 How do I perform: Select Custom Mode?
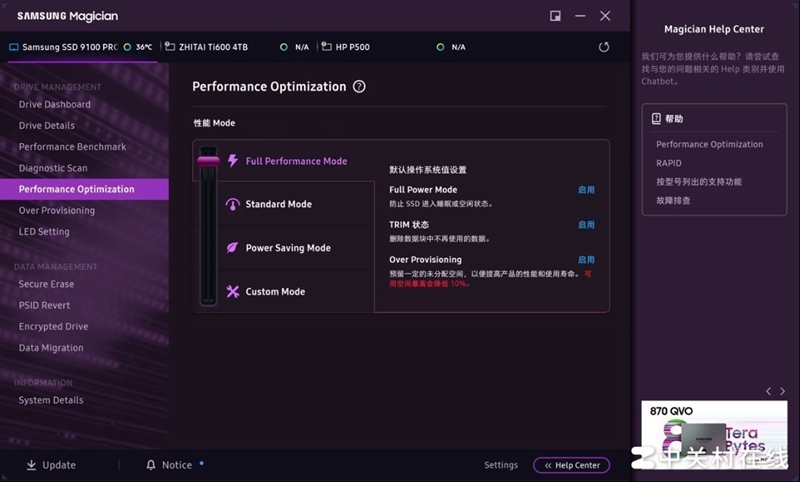coord(276,292)
